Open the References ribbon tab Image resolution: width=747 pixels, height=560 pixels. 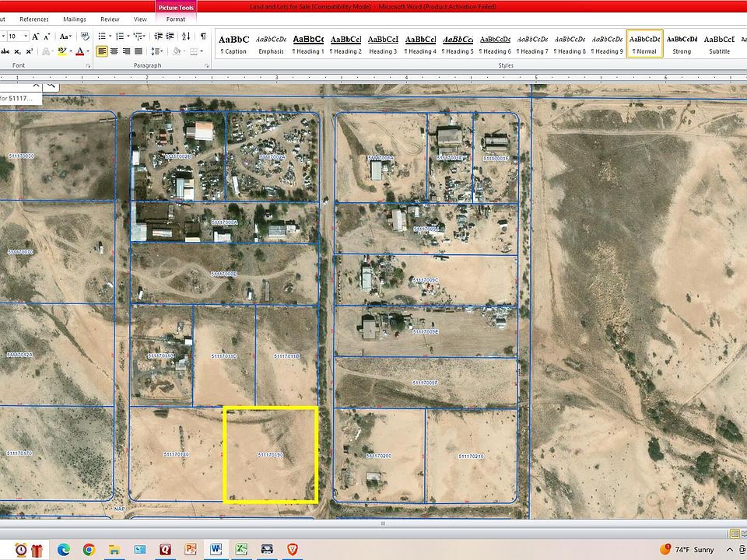pyautogui.click(x=33, y=19)
